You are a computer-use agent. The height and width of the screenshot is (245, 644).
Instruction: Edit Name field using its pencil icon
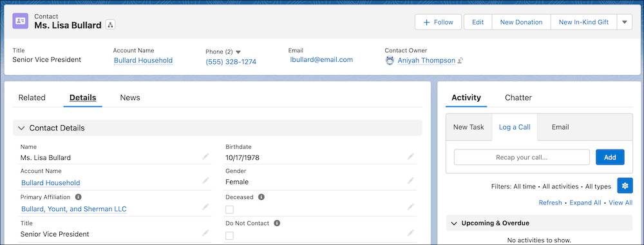pyautogui.click(x=205, y=157)
